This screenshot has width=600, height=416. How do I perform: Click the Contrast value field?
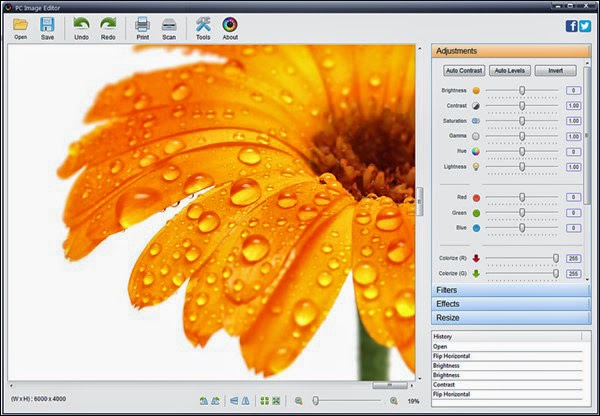(x=573, y=106)
